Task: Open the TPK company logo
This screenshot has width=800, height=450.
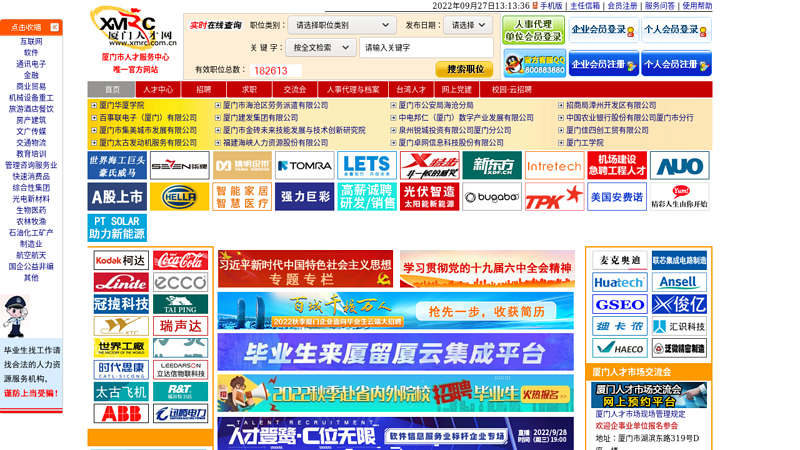Action: pyautogui.click(x=555, y=197)
